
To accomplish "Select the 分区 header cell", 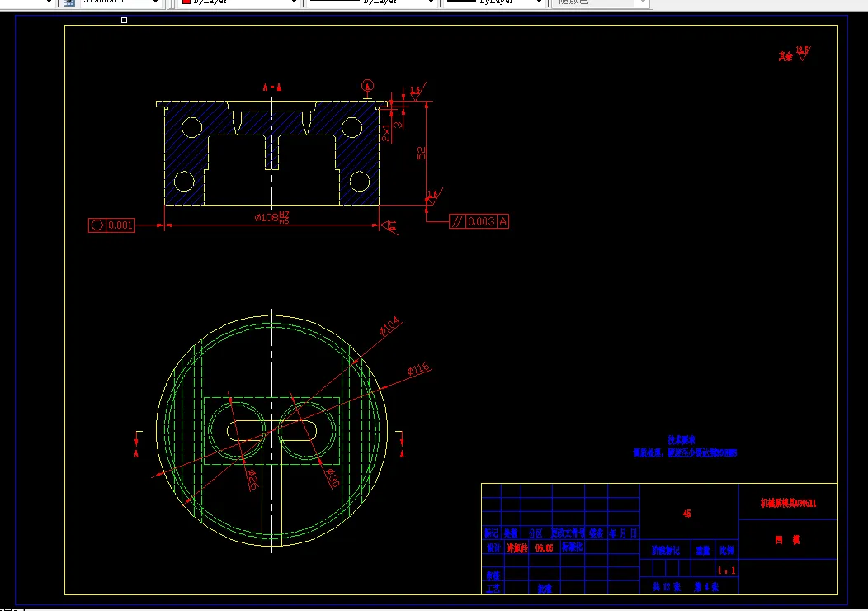I will [535, 533].
